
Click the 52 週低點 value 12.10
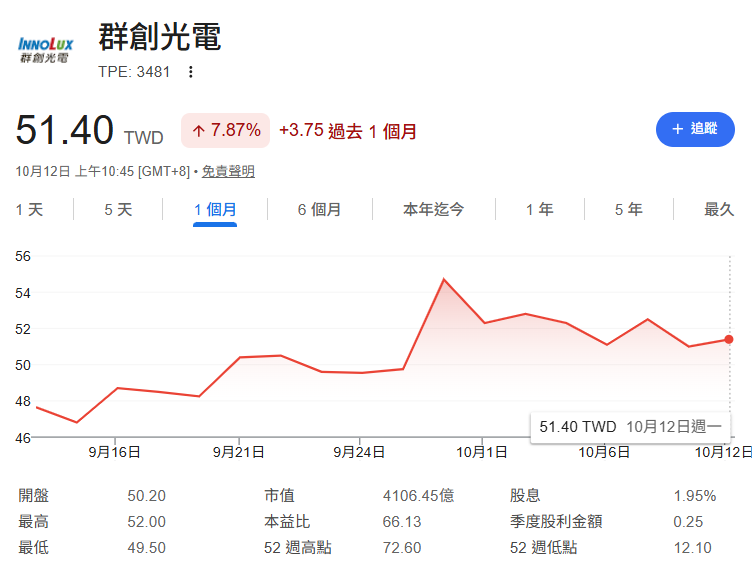coord(692,548)
